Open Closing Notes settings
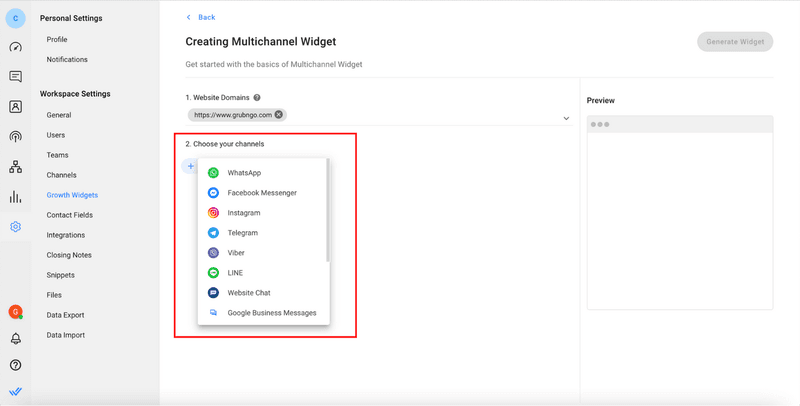 69,255
